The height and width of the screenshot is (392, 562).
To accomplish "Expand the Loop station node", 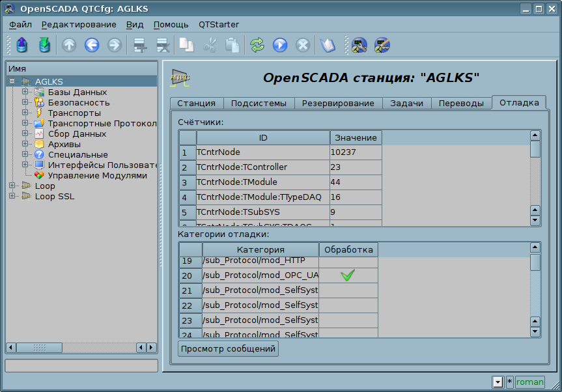I will (12, 186).
